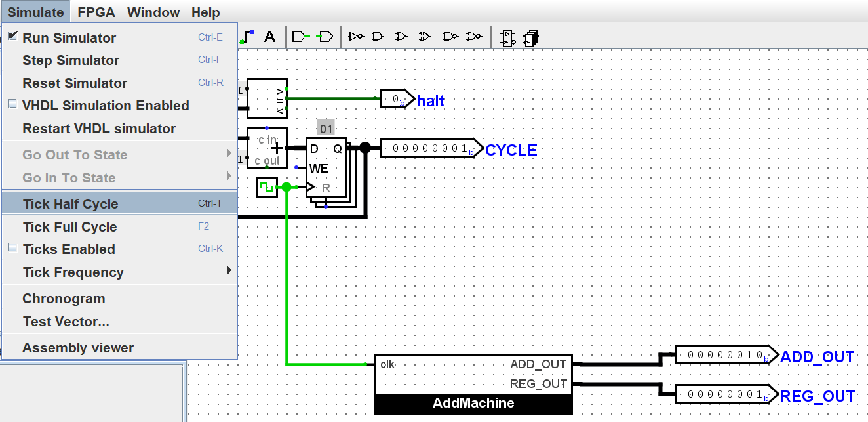
Task: Uncheck Run Simulator option
Action: click(x=69, y=38)
